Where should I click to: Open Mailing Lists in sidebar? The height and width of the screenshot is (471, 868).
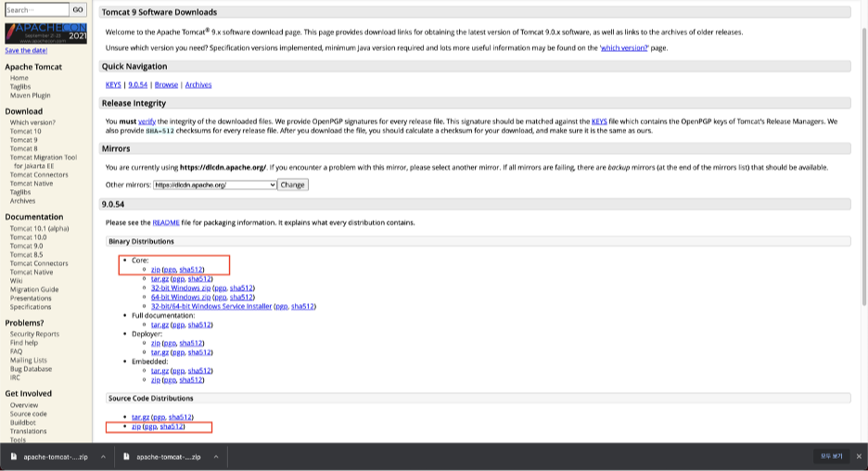(x=28, y=361)
